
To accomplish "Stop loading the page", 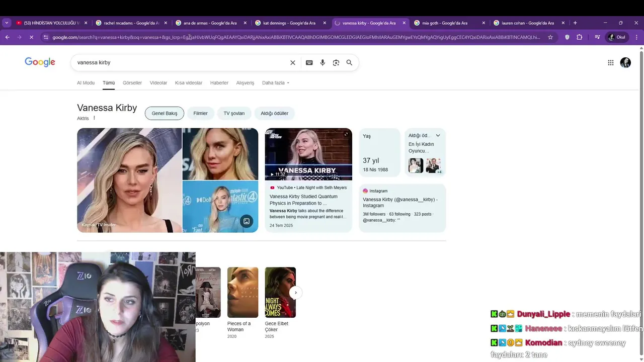I will (31, 37).
